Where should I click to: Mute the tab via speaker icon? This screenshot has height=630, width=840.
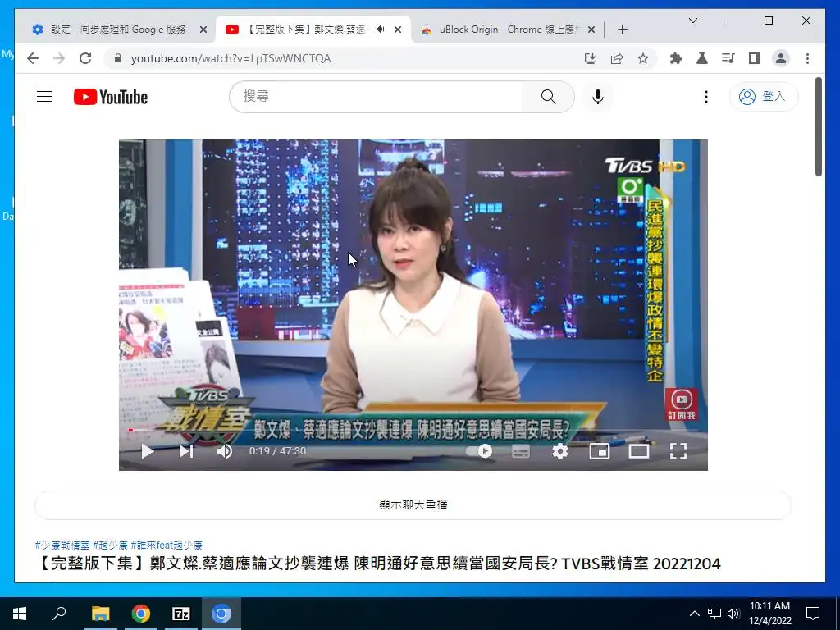(381, 29)
